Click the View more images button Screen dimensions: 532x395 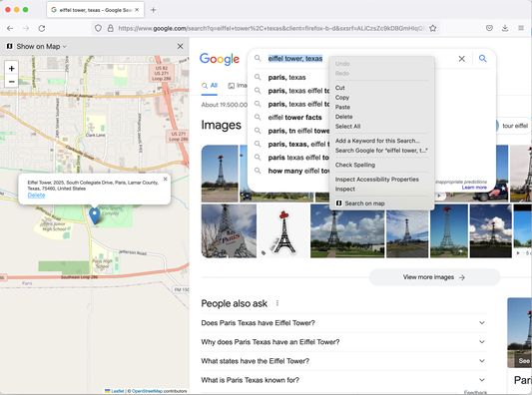(x=434, y=277)
